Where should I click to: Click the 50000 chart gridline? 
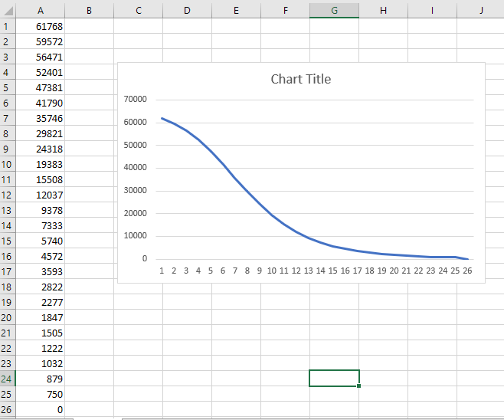(315, 146)
